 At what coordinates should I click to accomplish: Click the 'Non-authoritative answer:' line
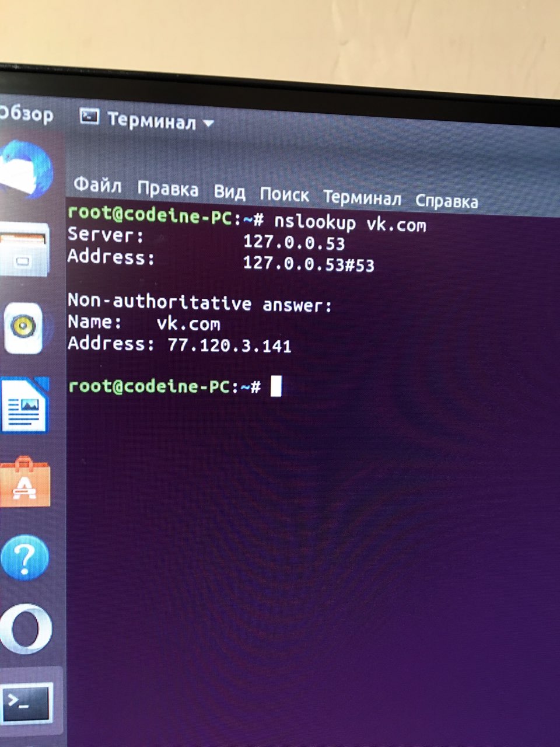(x=199, y=302)
